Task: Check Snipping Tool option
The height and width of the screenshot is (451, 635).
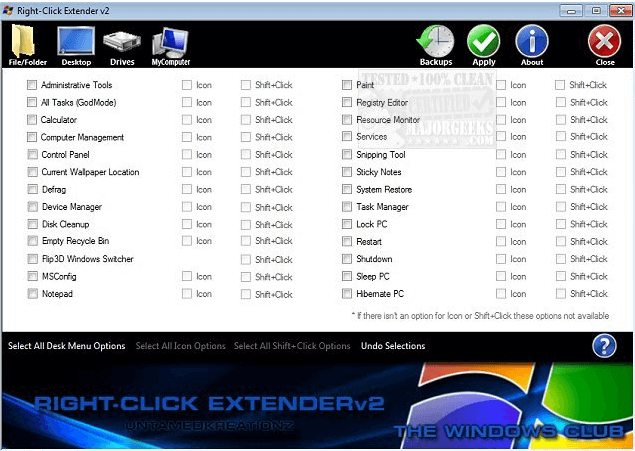Action: (x=347, y=155)
